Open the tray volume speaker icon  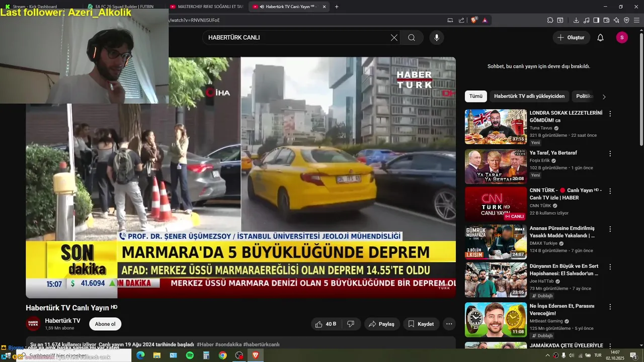click(572, 355)
